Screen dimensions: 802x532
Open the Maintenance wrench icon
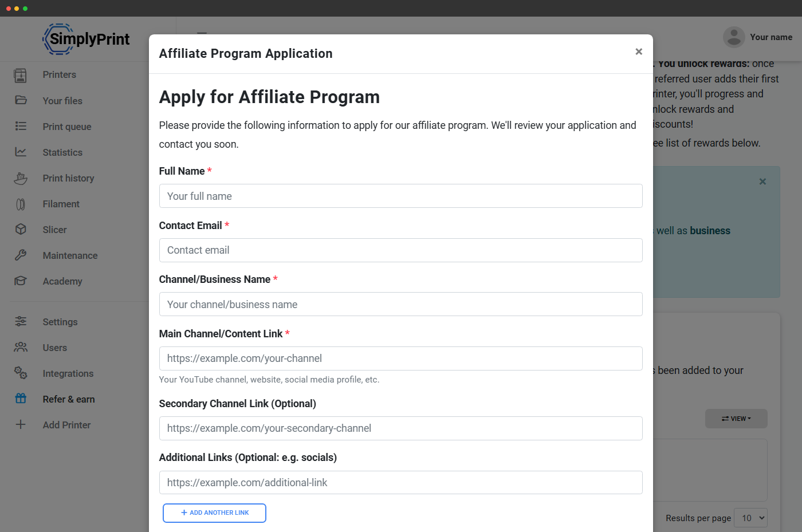21,255
